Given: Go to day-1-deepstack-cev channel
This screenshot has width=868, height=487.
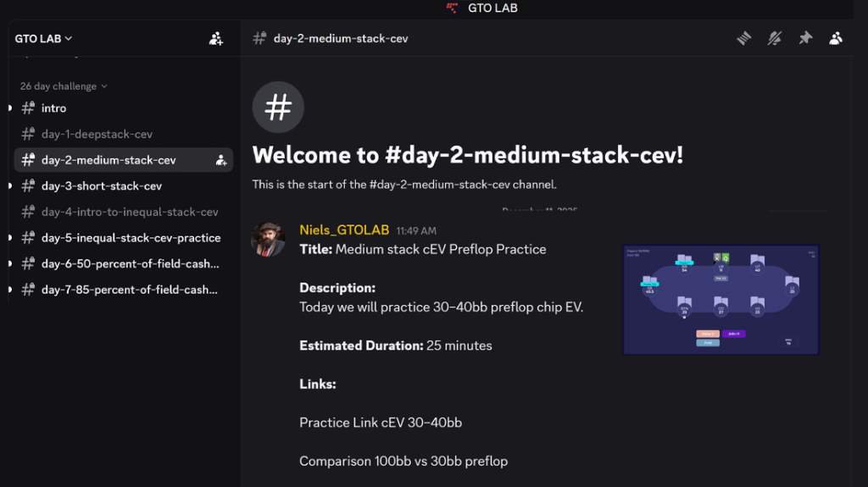Looking at the screenshot, I should point(97,134).
